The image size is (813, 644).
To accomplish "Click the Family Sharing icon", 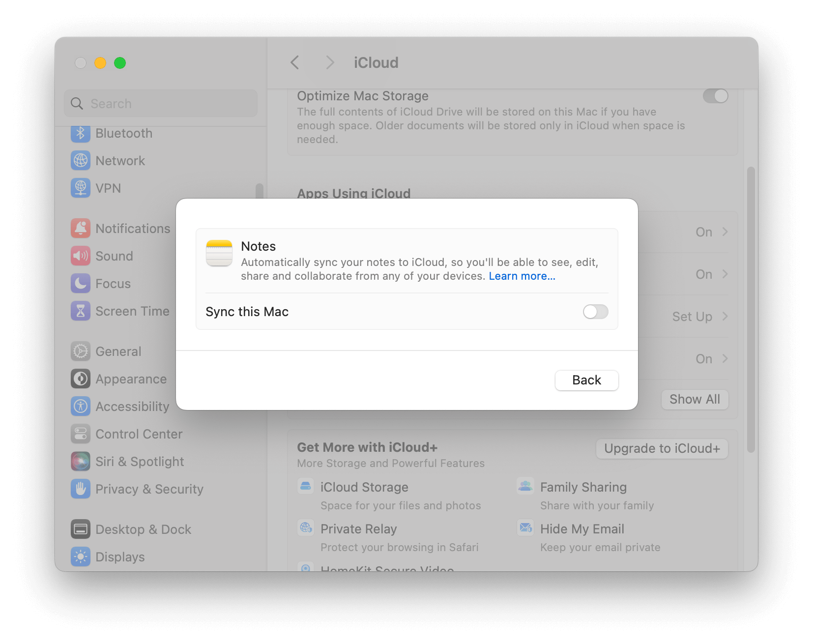I will pos(525,486).
